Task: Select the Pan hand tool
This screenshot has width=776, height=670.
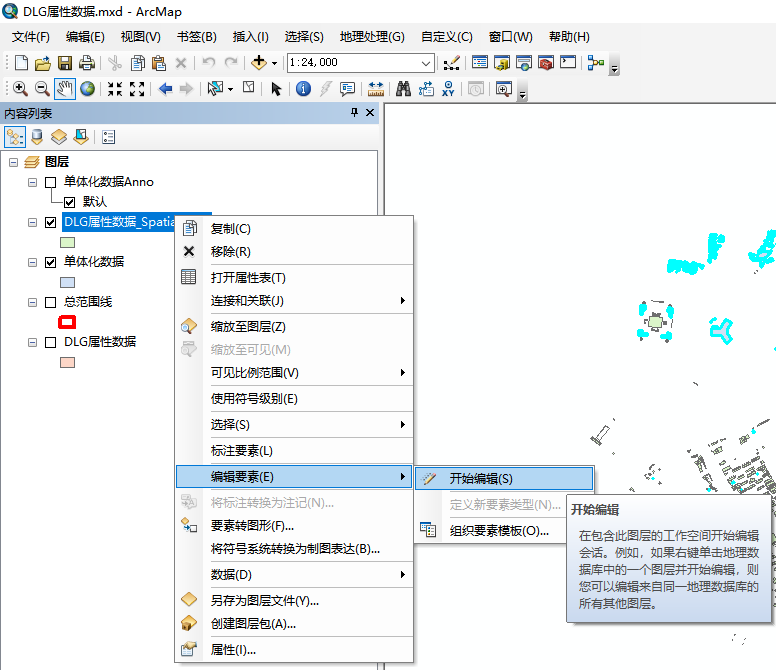Action: tap(65, 89)
